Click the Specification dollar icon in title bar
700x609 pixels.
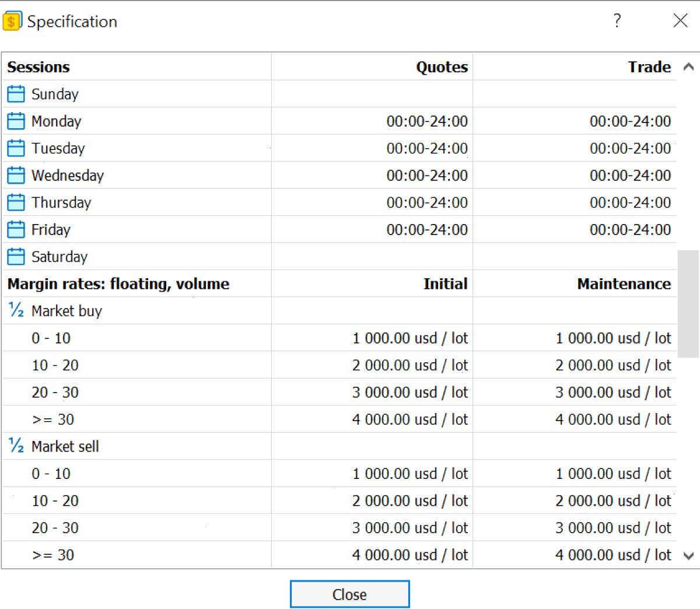tap(12, 21)
